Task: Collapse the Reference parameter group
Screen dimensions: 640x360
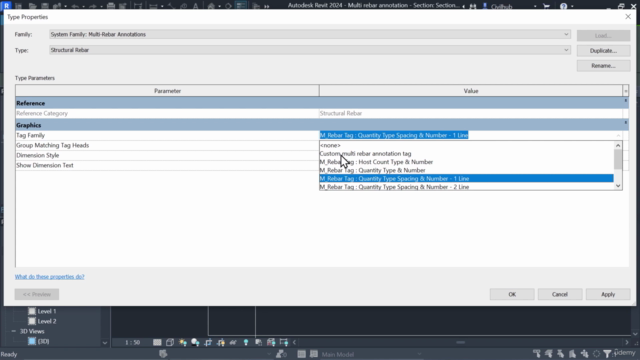Action: click(x=626, y=101)
